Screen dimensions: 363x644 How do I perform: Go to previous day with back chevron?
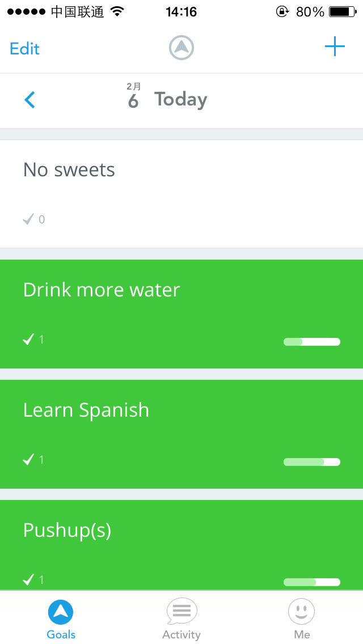click(30, 100)
